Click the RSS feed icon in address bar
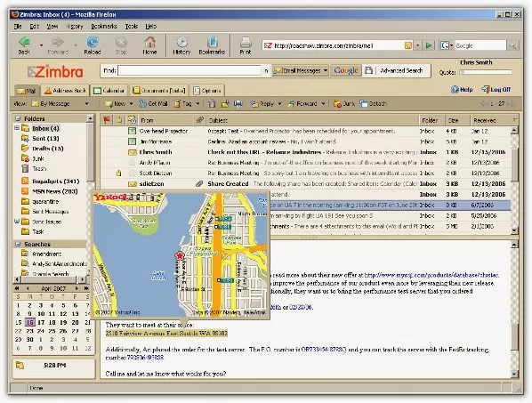Screen dimensions: 532x403 (408, 45)
